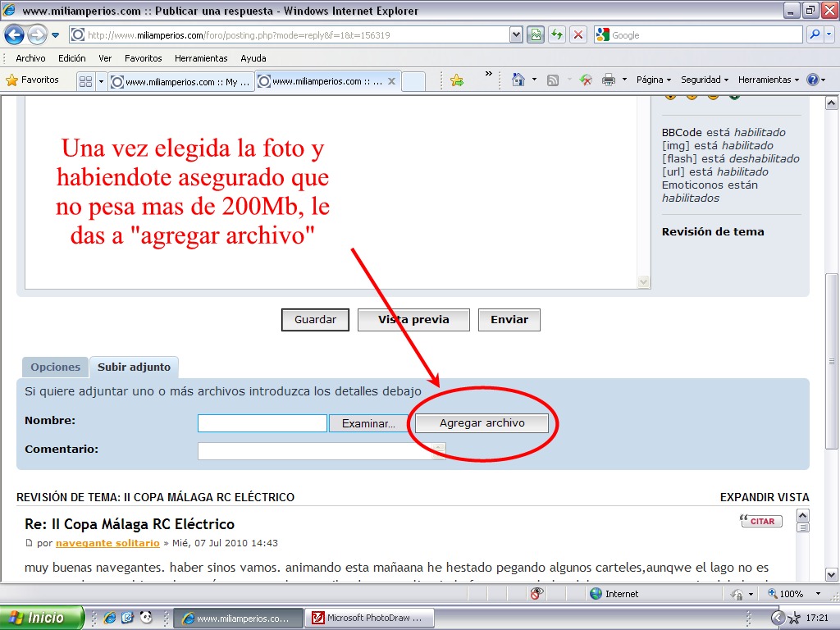Click the Quick Tabs grid icon
The image size is (840, 630).
(x=85, y=81)
